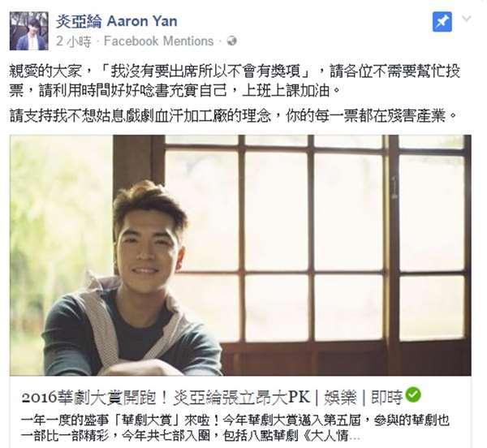
Task: Click the Facebook Mentions source link
Action: coord(159,41)
